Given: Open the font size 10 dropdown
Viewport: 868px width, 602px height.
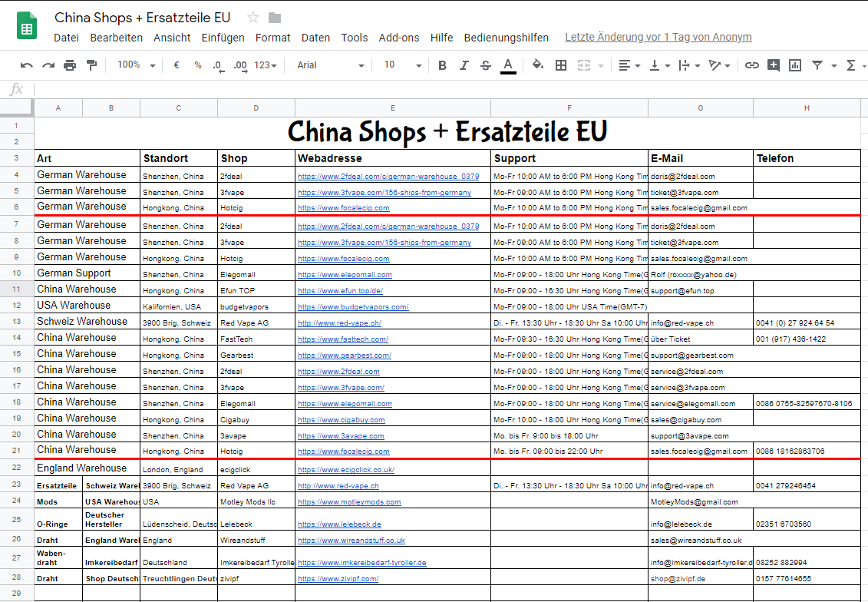Looking at the screenshot, I should point(402,65).
